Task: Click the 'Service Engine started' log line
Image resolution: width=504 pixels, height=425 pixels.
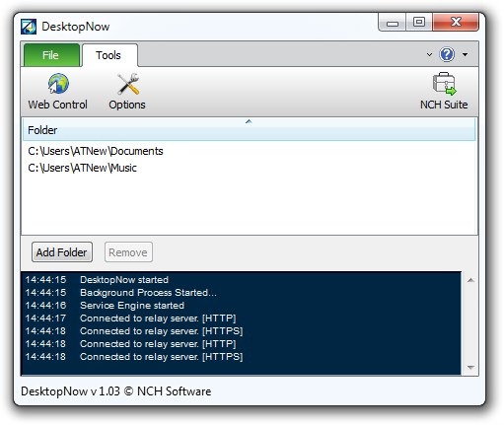Action: tap(132, 306)
